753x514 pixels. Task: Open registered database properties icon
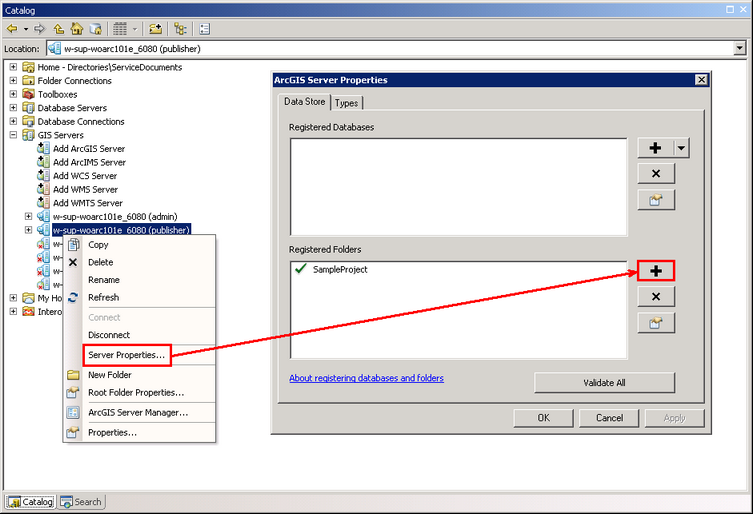tap(656, 200)
